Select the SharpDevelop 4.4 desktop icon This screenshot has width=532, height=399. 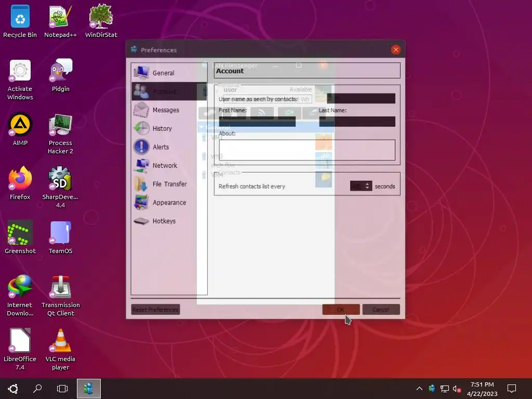(x=60, y=187)
